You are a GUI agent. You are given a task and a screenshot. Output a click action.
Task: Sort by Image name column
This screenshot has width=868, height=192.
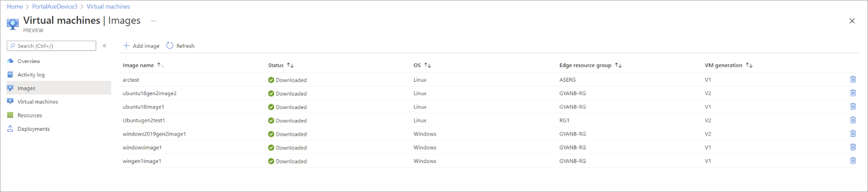[160, 65]
